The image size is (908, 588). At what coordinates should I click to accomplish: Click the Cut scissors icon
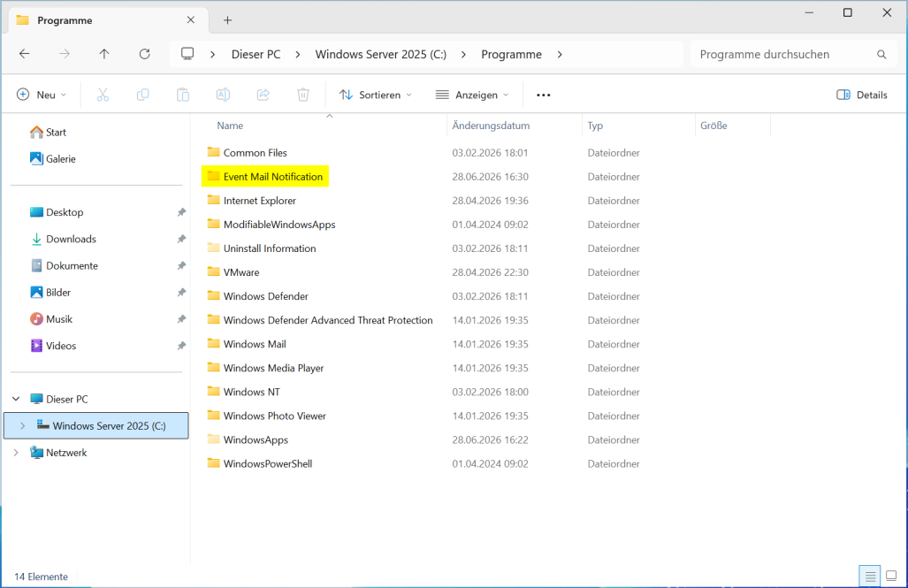[103, 95]
